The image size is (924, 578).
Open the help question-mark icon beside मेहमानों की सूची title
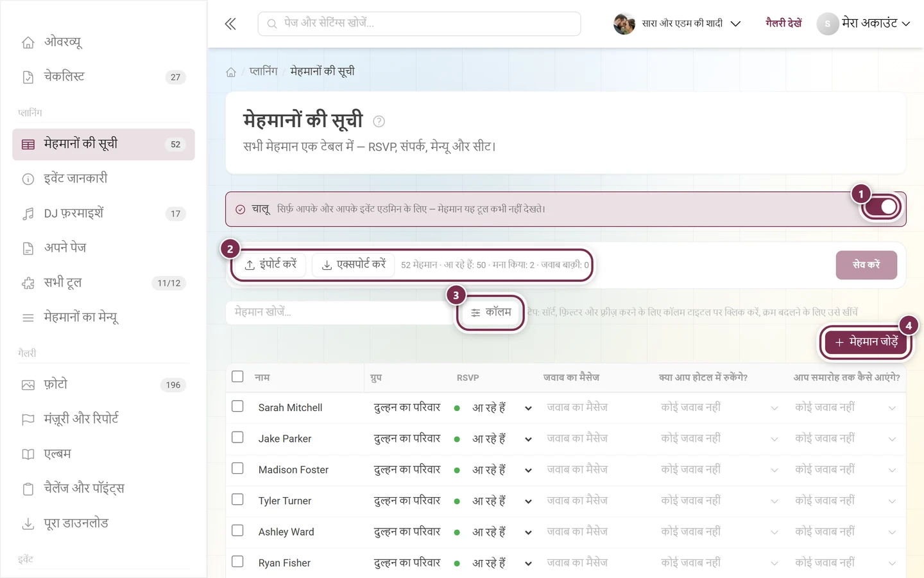pyautogui.click(x=379, y=121)
